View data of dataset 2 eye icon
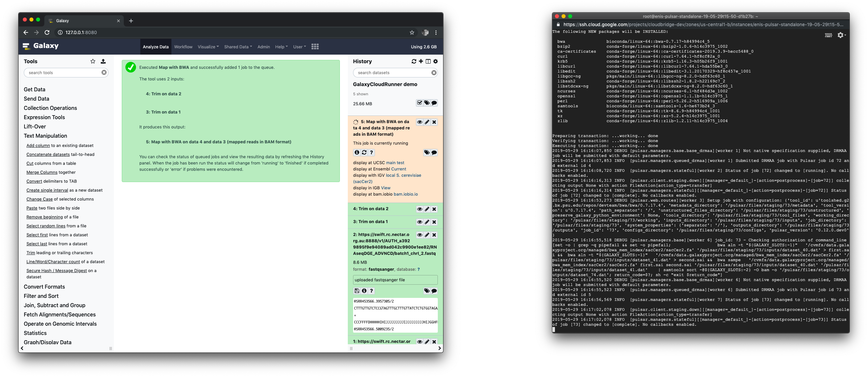Screen dimensions: 868x377 [x=420, y=235]
